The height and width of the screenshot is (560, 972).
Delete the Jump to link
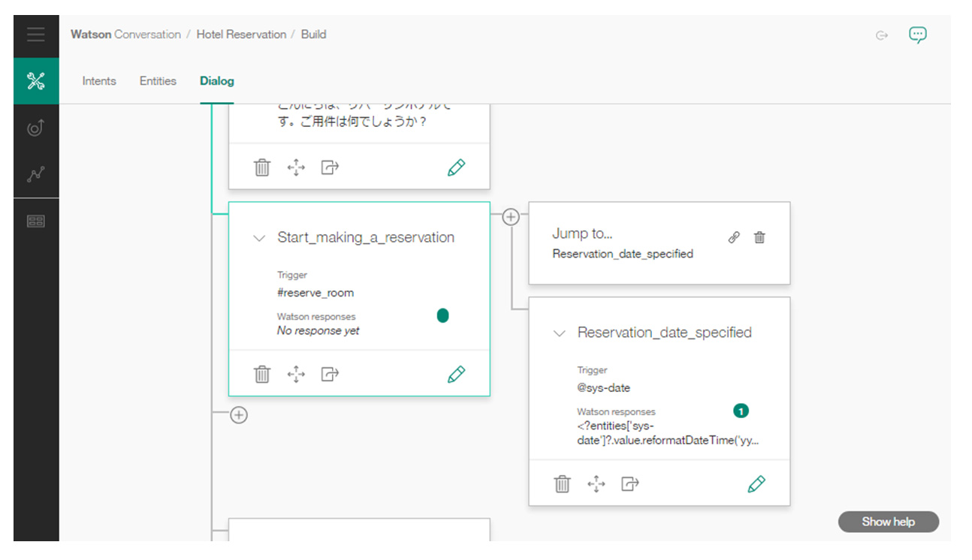(759, 237)
